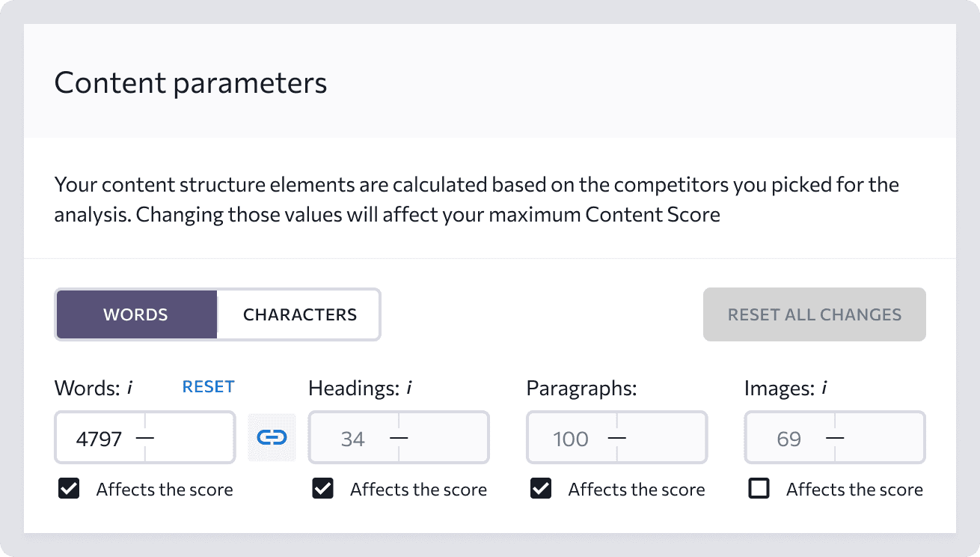Uncheck Affects the score under Words
Image resolution: width=980 pixels, height=557 pixels.
(x=69, y=490)
